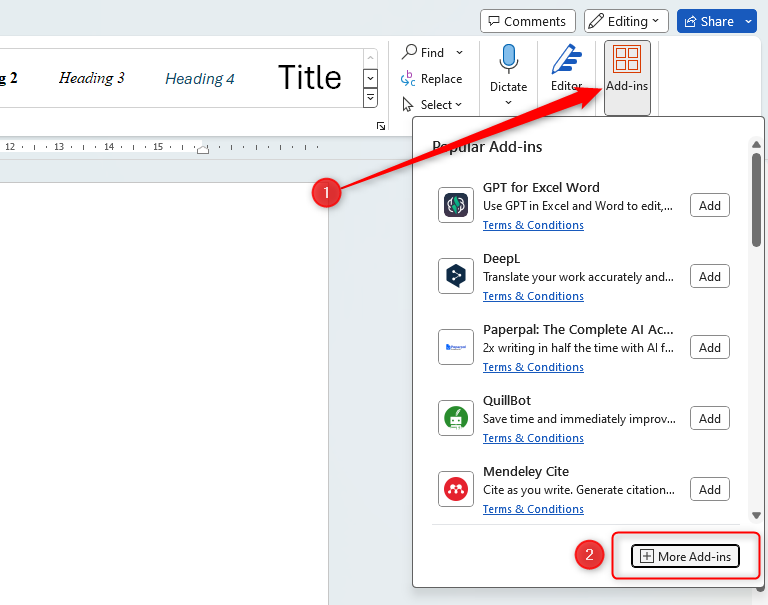Apply the Title style
Viewport: 768px width, 605px height.
(309, 78)
